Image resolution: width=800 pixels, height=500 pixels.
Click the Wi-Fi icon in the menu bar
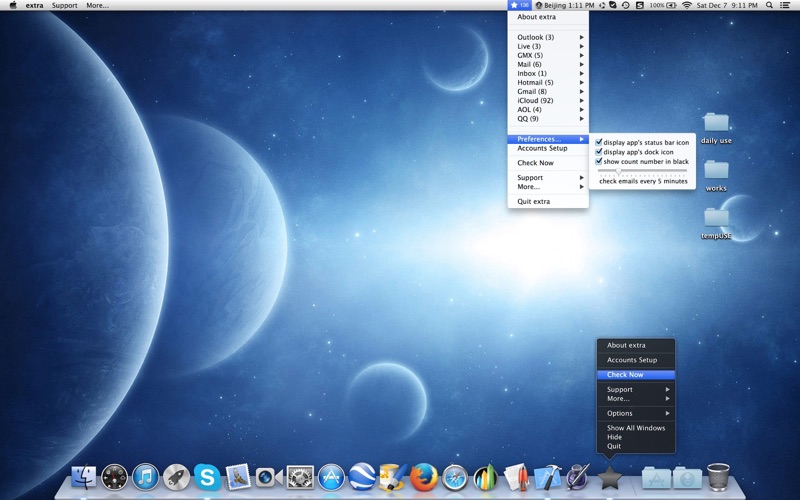click(687, 5)
